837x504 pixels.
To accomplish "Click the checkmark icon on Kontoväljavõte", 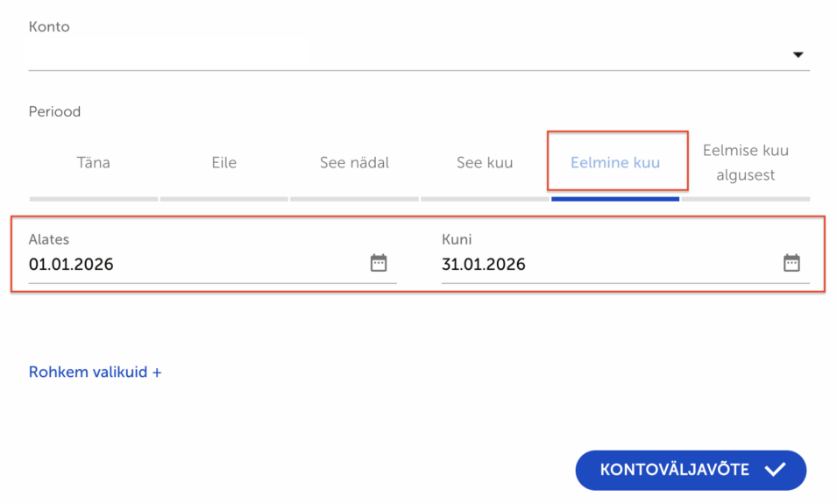I will pos(775,470).
